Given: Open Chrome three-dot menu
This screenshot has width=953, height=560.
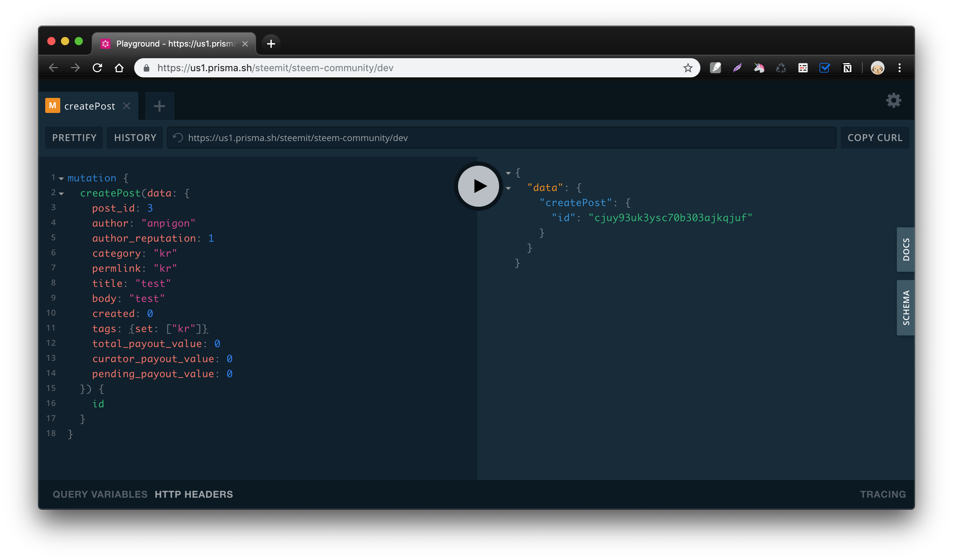Looking at the screenshot, I should (x=899, y=68).
